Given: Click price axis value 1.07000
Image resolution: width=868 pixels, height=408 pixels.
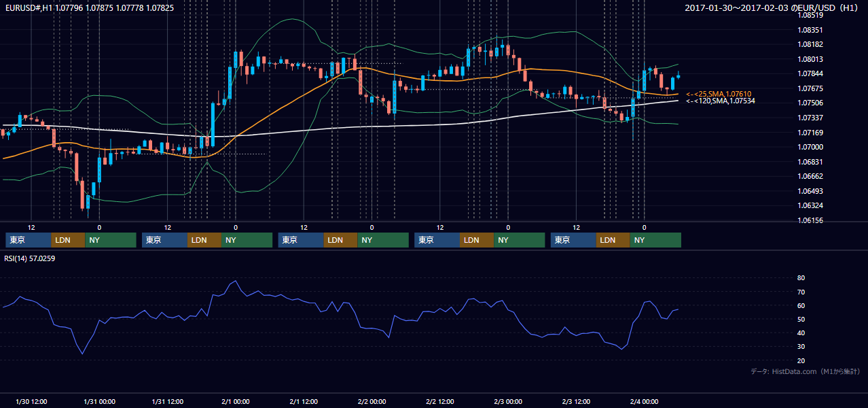Looking at the screenshot, I should (x=810, y=147).
